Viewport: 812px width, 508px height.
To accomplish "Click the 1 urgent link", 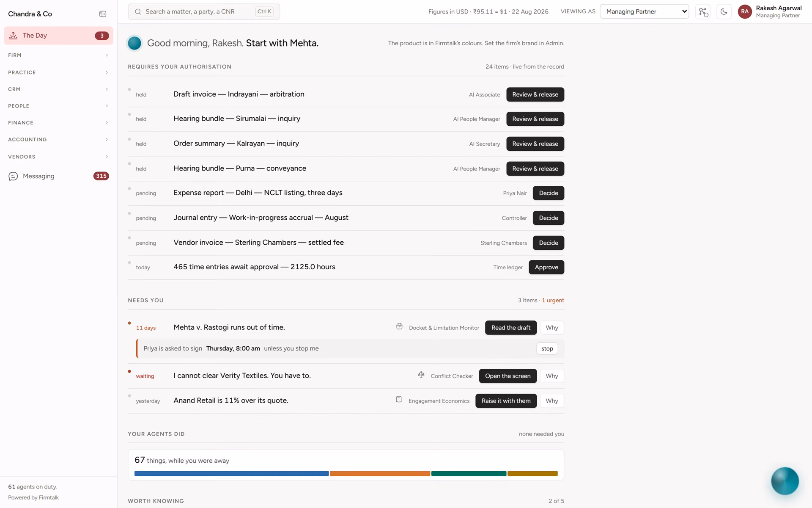I will (553, 300).
